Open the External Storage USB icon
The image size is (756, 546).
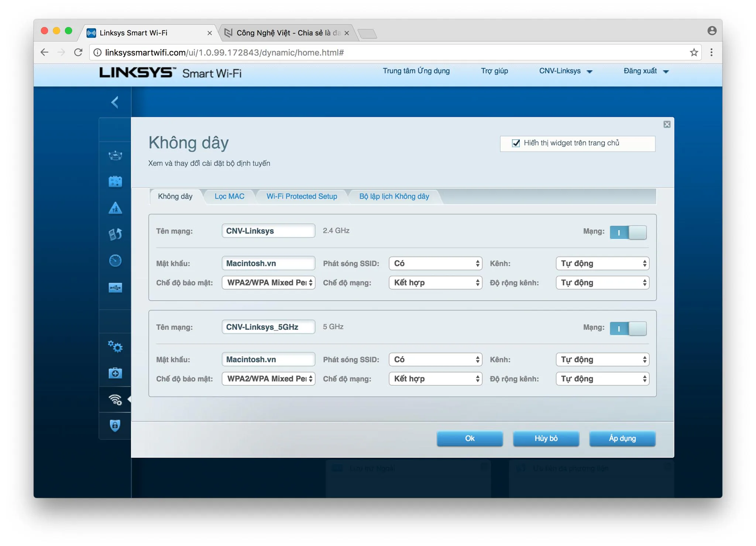coord(115,287)
